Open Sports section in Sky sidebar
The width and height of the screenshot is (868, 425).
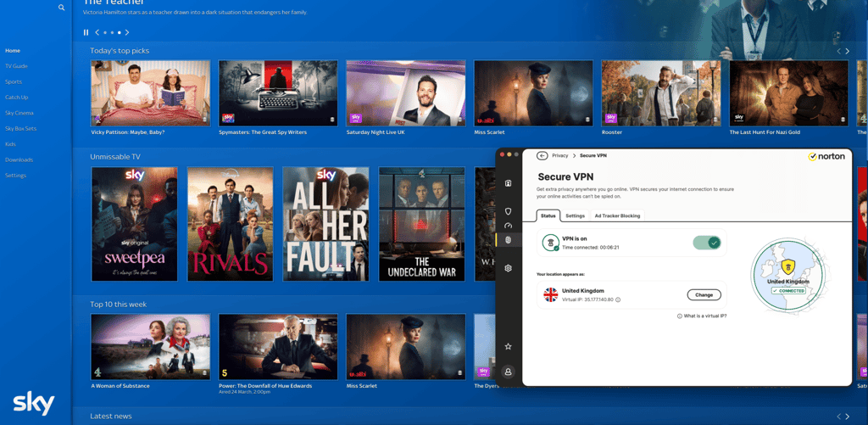click(x=14, y=81)
